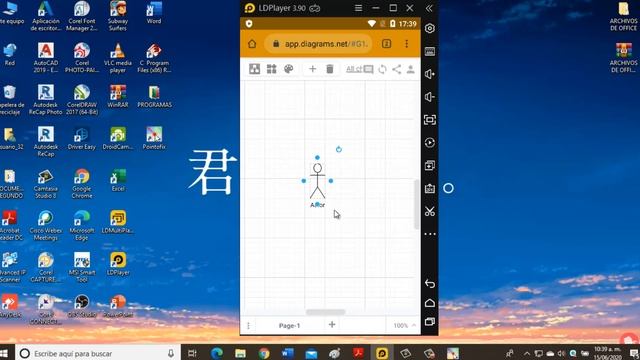Open the Mail app from the taskbar

click(311, 353)
